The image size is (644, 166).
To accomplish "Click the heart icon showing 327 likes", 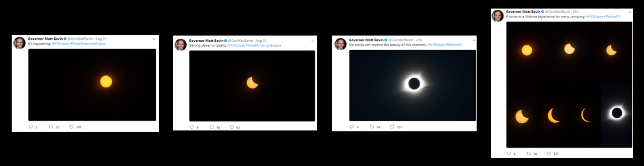I will 392,127.
